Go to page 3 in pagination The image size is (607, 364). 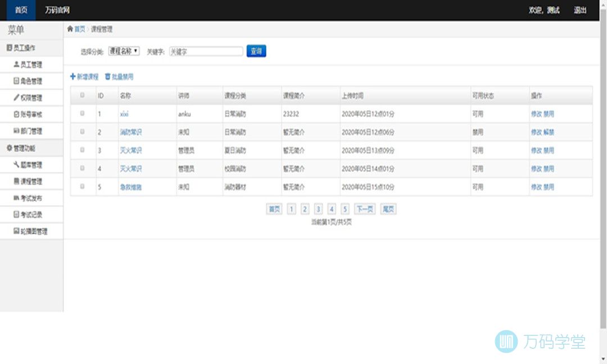[318, 210]
